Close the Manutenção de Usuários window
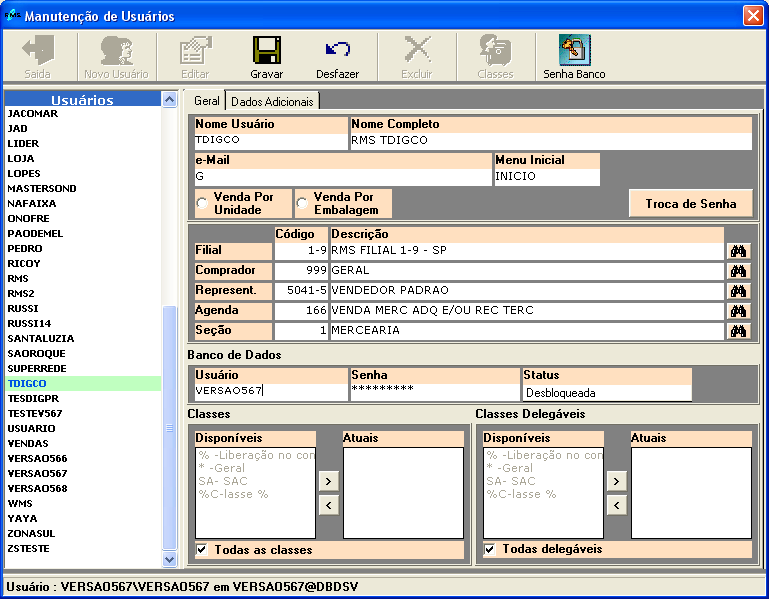The image size is (769, 599). coord(753,15)
